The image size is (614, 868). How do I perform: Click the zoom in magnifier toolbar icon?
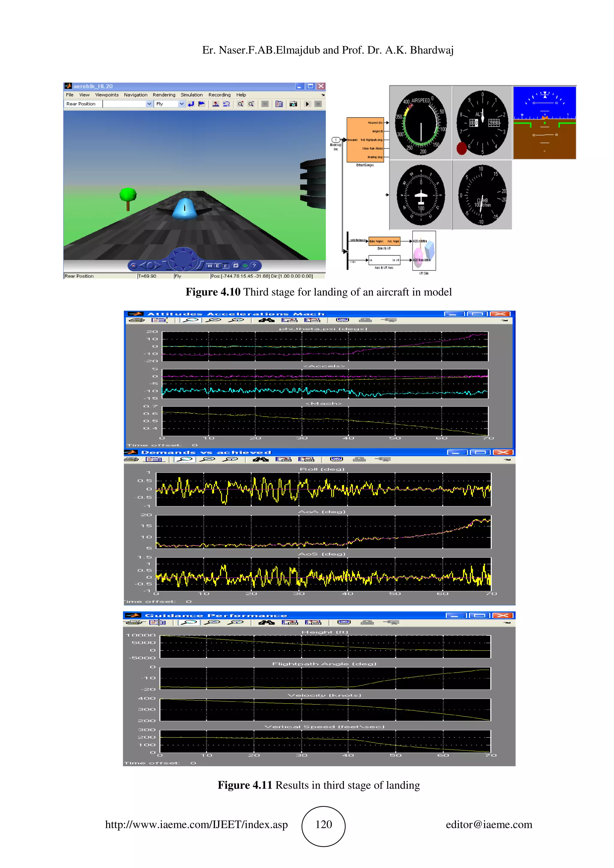tap(240, 104)
